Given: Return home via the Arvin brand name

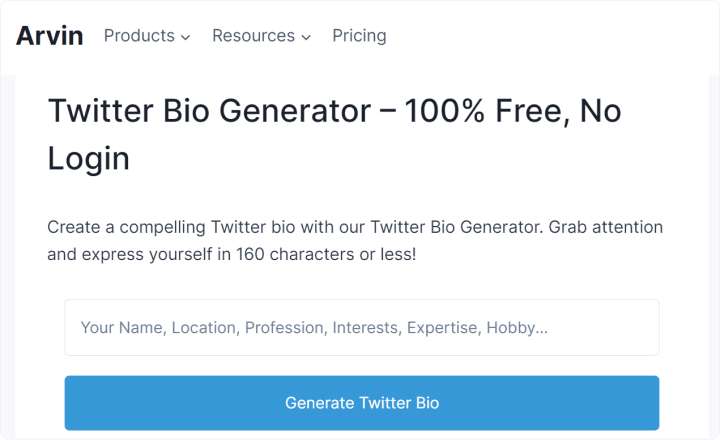Looking at the screenshot, I should pyautogui.click(x=50, y=36).
